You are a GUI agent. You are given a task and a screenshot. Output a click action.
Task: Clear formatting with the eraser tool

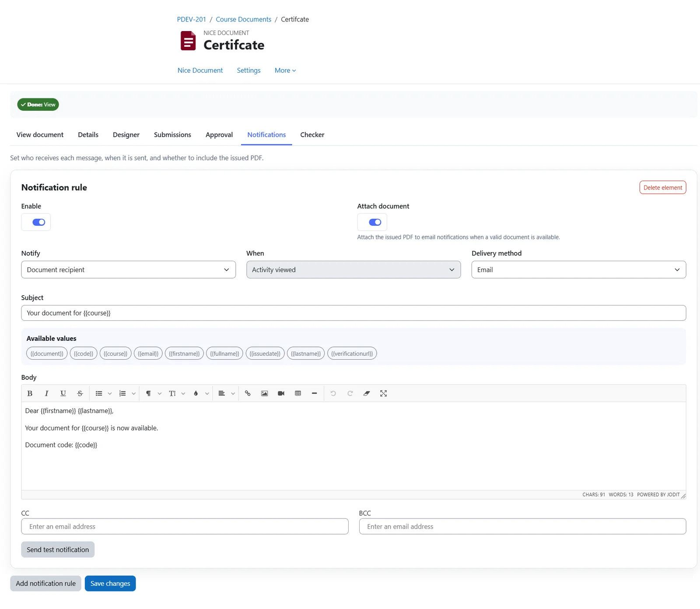tap(367, 393)
